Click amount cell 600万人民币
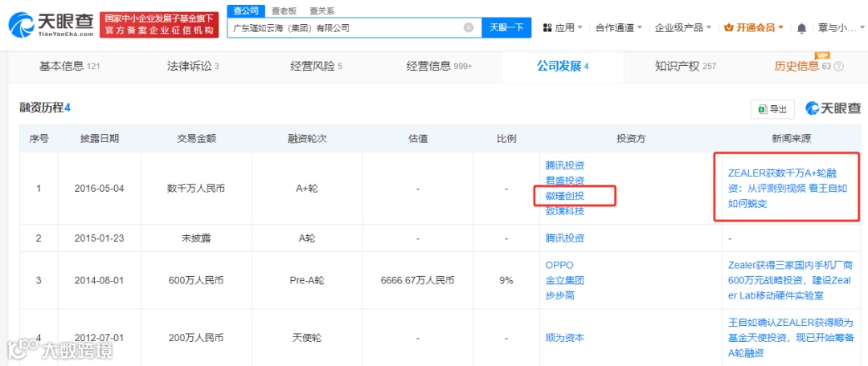 pyautogui.click(x=196, y=280)
